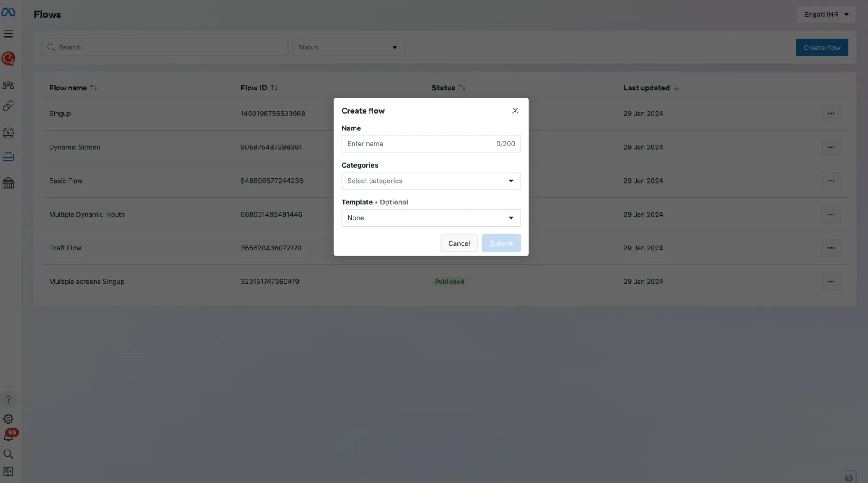Open more options for Multiple Dynamic Inputs row
The width and height of the screenshot is (868, 483).
(831, 214)
